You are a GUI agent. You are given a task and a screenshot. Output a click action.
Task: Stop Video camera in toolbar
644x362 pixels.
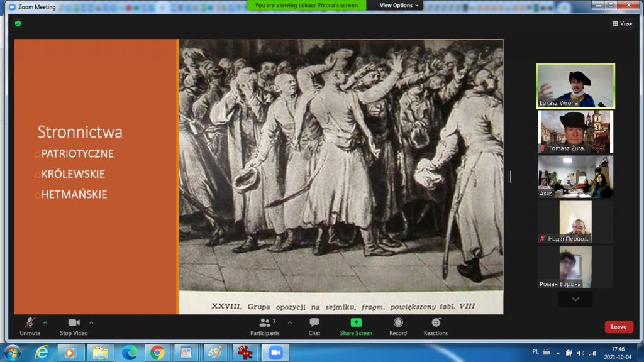click(x=74, y=326)
